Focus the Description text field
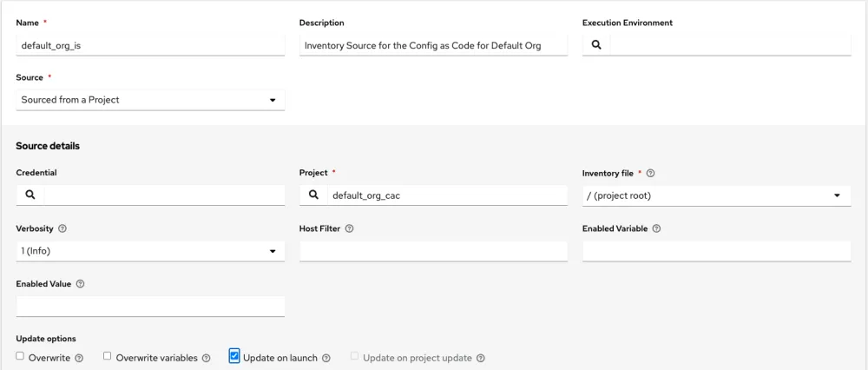Image resolution: width=868 pixels, height=370 pixels. [433, 45]
